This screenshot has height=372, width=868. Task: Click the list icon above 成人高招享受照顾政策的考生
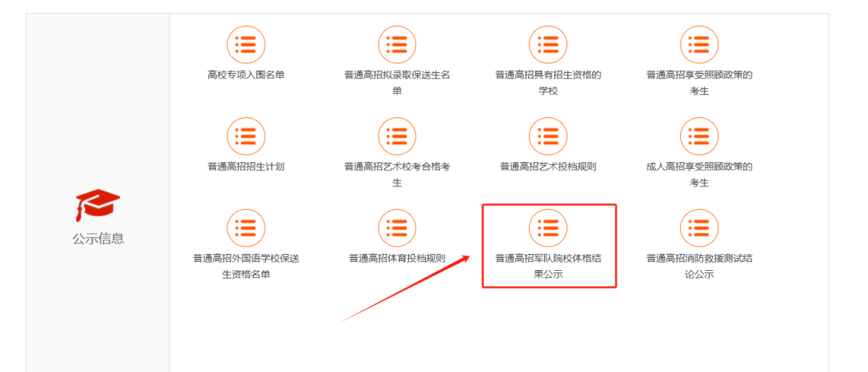699,136
